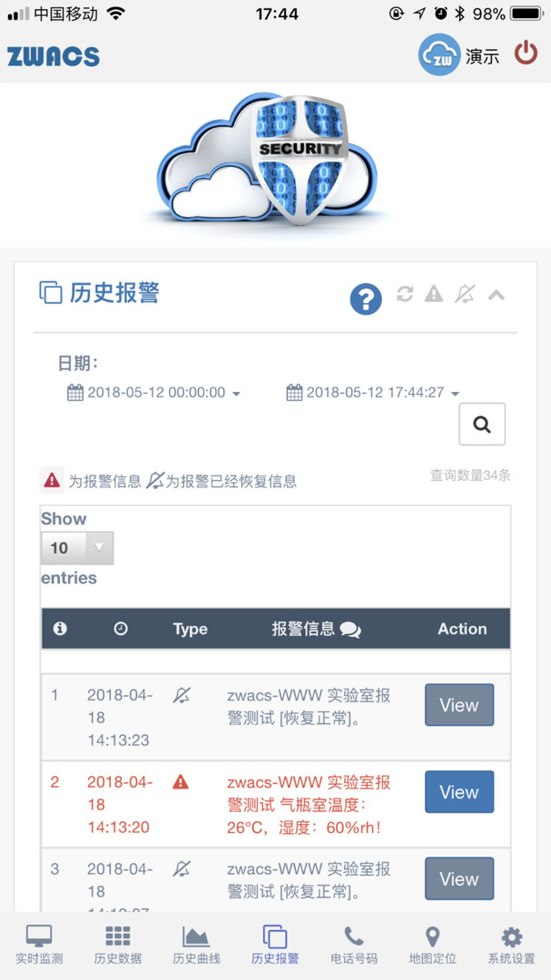Open 实时监测 in the bottom navigation

tap(38, 944)
